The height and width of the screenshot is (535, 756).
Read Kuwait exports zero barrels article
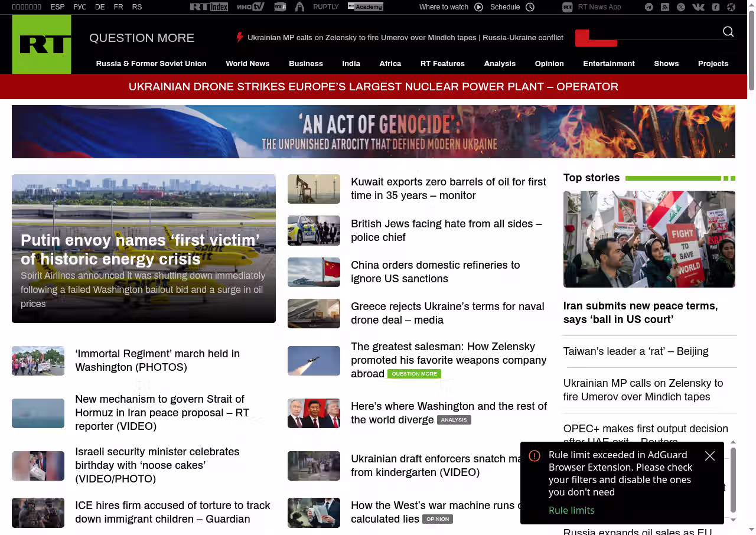click(x=448, y=188)
